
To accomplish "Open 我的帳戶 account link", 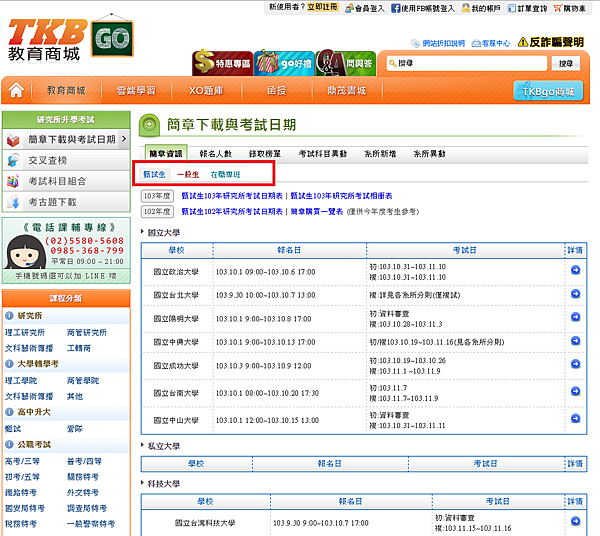I will [481, 8].
